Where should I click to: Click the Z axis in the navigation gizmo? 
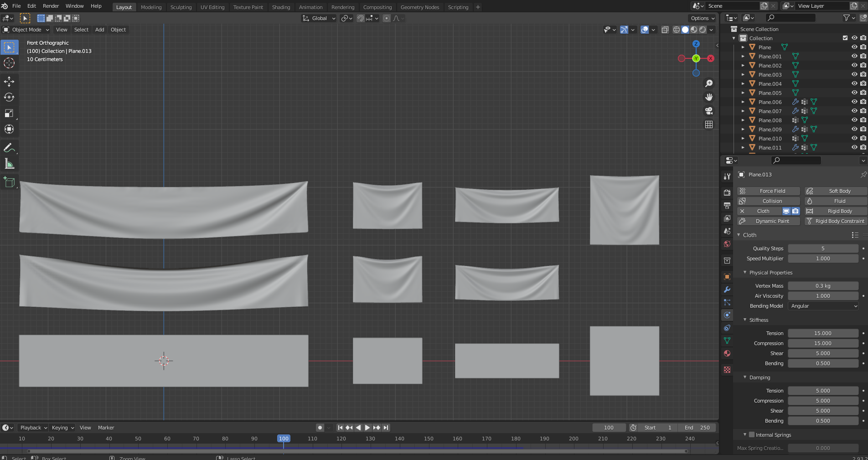click(x=696, y=44)
